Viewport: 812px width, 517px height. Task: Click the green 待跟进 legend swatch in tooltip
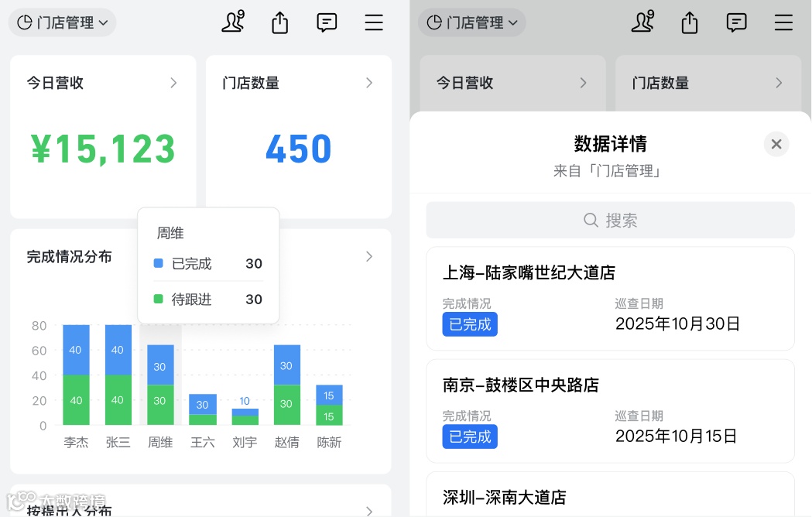(159, 299)
